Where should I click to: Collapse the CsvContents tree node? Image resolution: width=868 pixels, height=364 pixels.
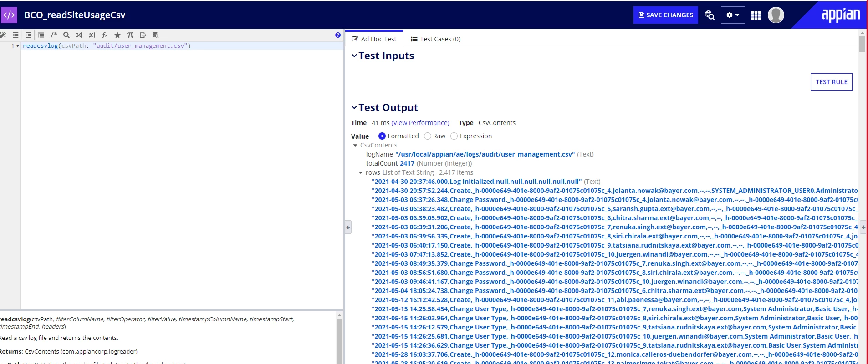tap(355, 146)
